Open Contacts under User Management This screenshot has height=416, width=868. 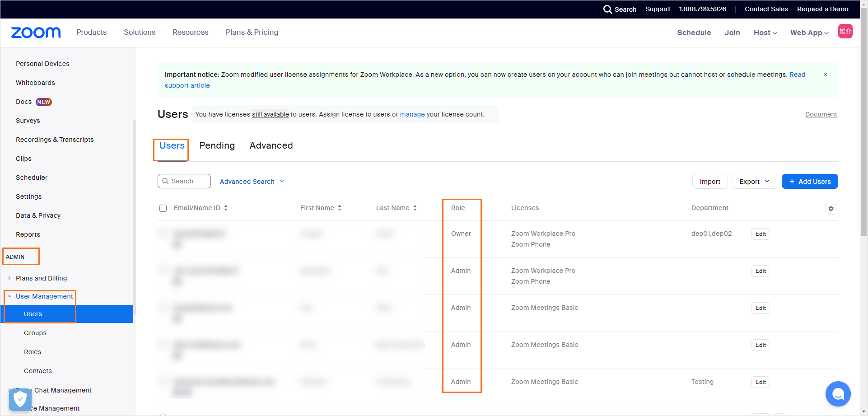point(38,371)
